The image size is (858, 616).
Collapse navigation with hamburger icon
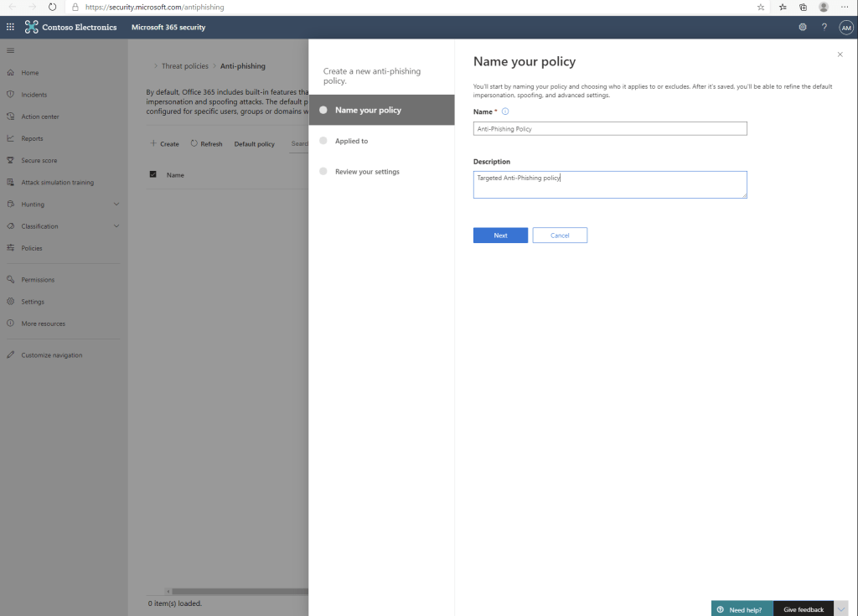(x=10, y=51)
